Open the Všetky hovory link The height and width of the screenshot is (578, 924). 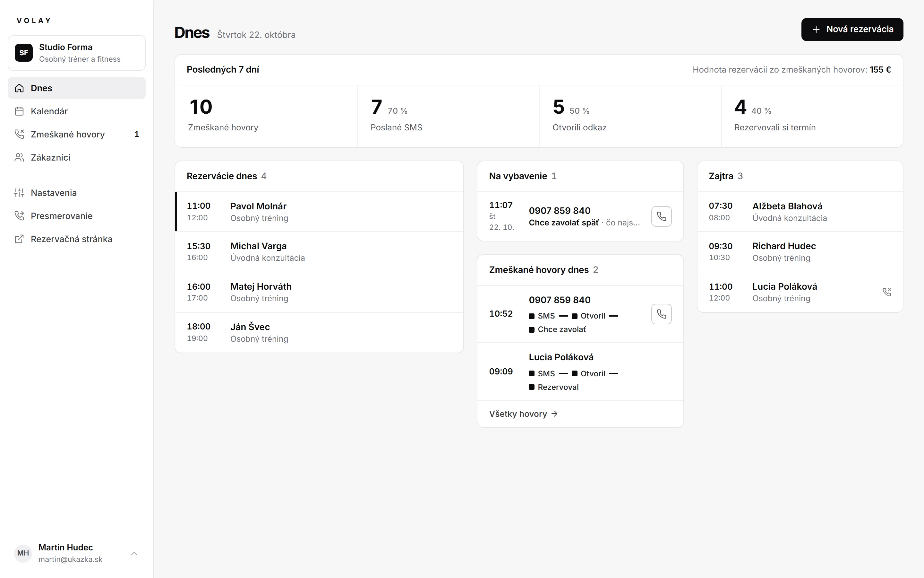[524, 414]
